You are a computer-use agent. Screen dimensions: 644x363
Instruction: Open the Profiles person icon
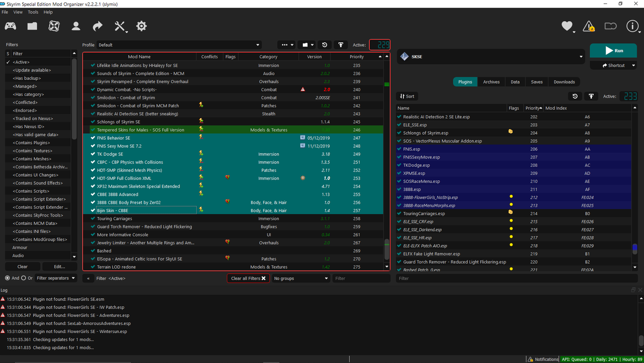pyautogui.click(x=76, y=26)
